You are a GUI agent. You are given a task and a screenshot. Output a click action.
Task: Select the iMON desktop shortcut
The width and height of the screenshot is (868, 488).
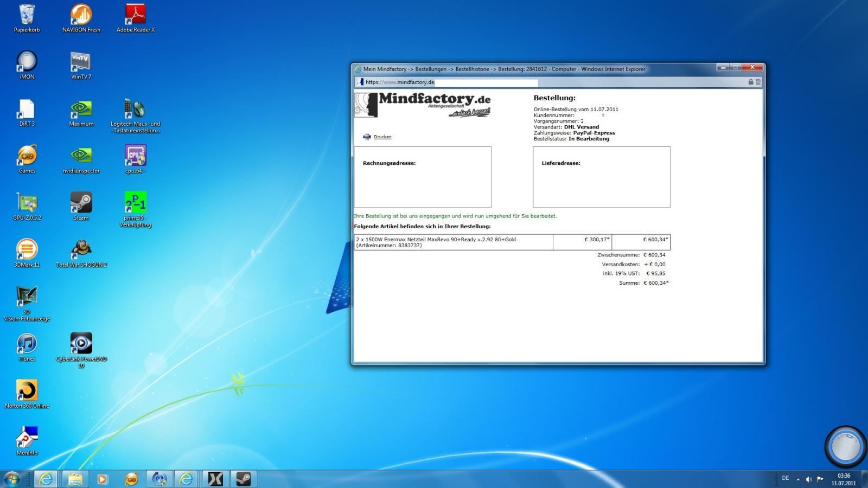coord(27,65)
